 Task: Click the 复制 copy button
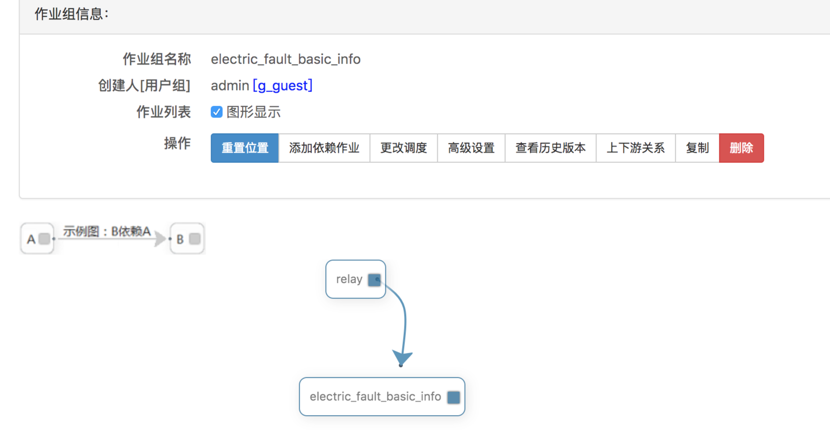click(697, 148)
